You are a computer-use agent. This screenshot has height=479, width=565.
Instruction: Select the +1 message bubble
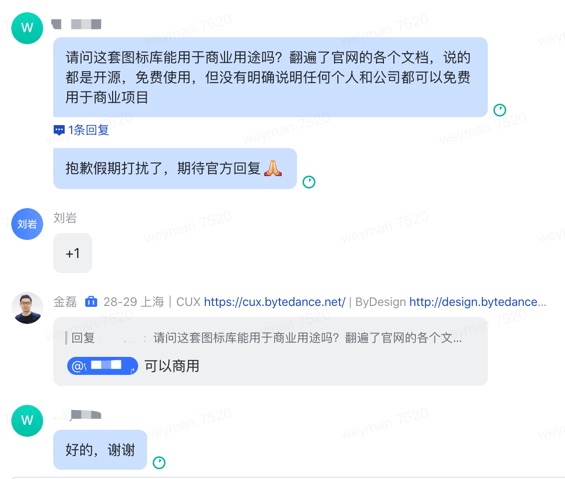click(73, 253)
